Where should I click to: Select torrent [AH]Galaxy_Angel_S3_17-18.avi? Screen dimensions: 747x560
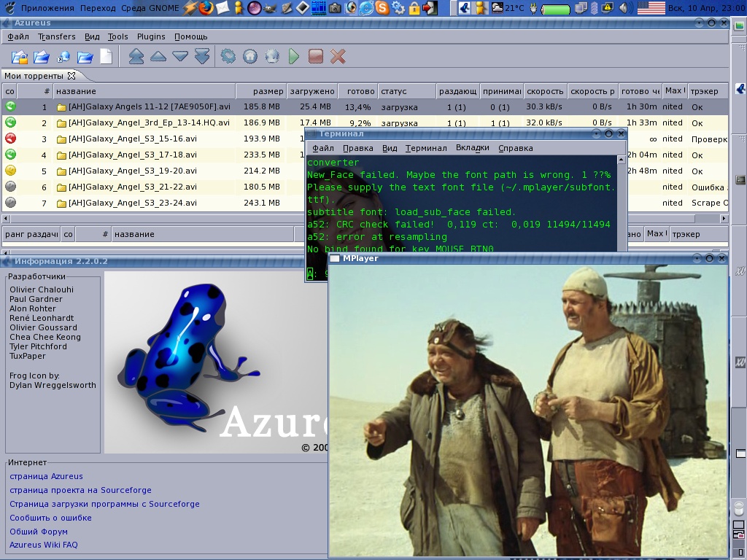click(x=133, y=155)
